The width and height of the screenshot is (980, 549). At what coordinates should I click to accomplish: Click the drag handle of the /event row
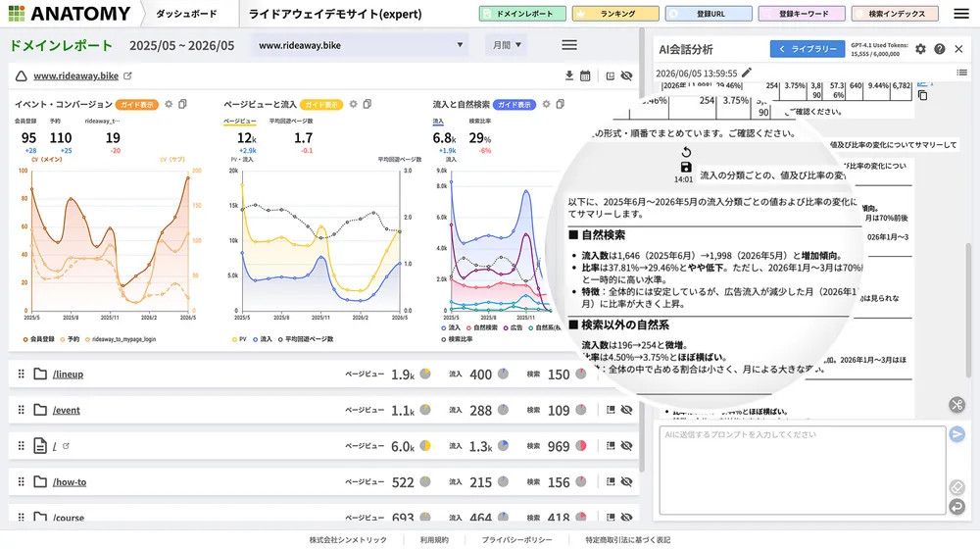[21, 410]
